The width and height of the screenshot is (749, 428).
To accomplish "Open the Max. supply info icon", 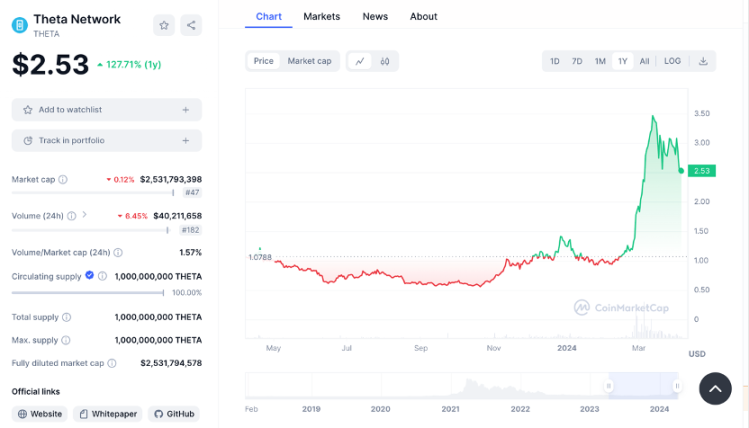I will [66, 340].
